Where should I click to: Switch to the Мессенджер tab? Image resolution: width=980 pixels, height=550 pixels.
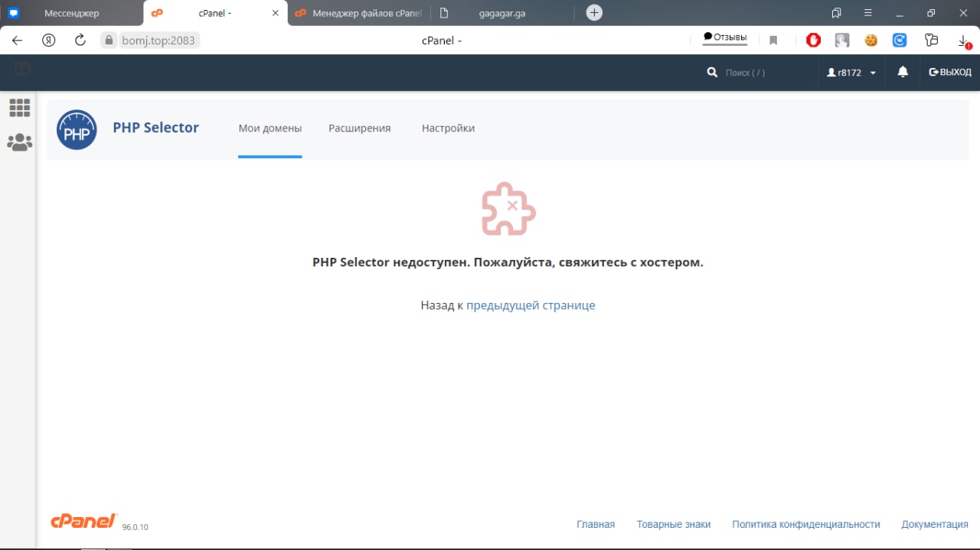pos(71,13)
